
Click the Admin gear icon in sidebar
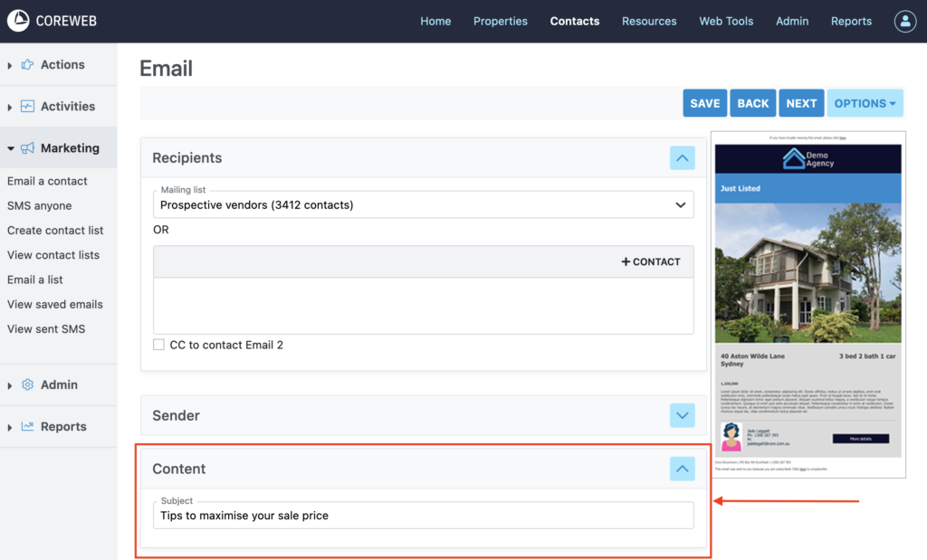(x=27, y=384)
